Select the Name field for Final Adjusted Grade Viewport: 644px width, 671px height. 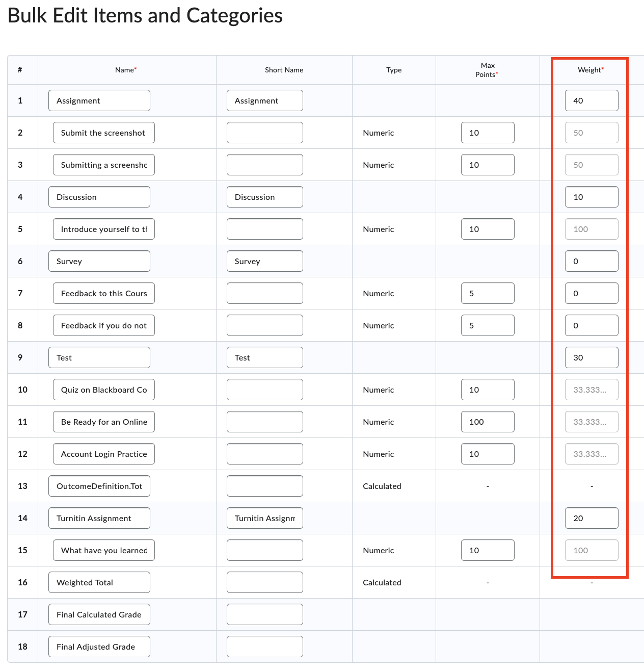coord(99,647)
